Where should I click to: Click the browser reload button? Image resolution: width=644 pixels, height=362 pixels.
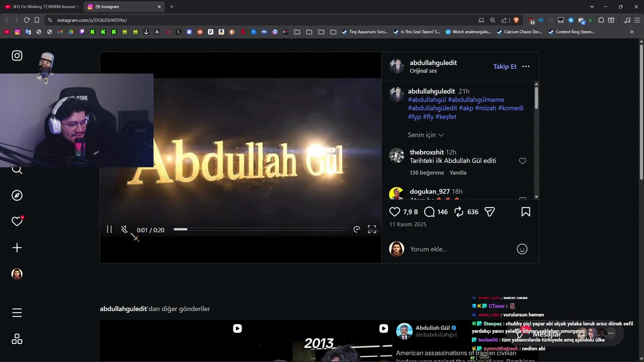(x=27, y=20)
